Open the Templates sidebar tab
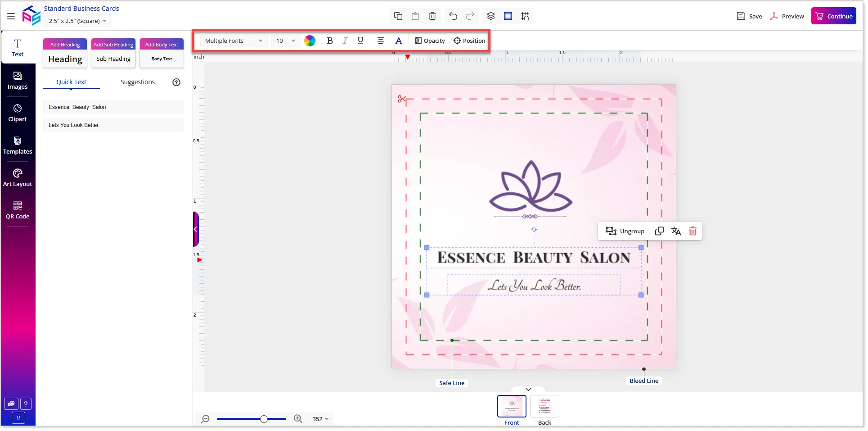Viewport: 868px width, 431px height. coord(18,145)
